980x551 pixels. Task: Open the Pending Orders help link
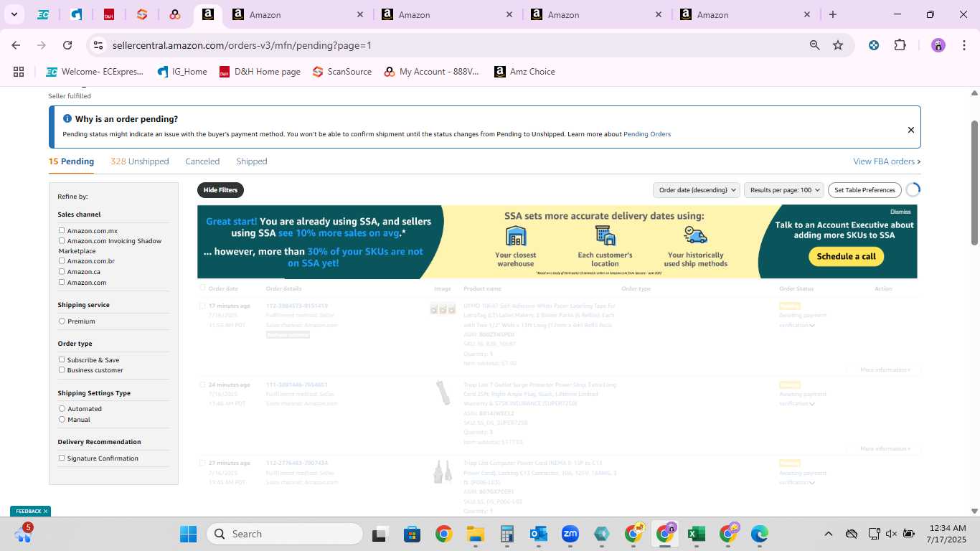(647, 134)
